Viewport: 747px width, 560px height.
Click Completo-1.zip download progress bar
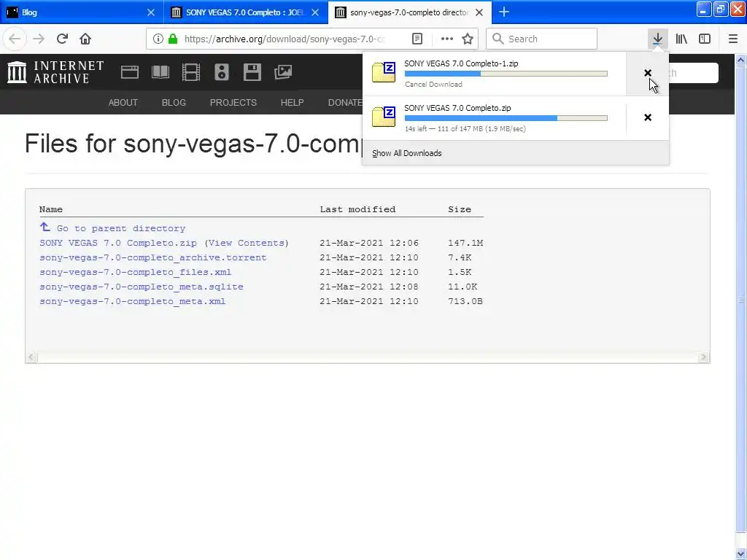[506, 74]
